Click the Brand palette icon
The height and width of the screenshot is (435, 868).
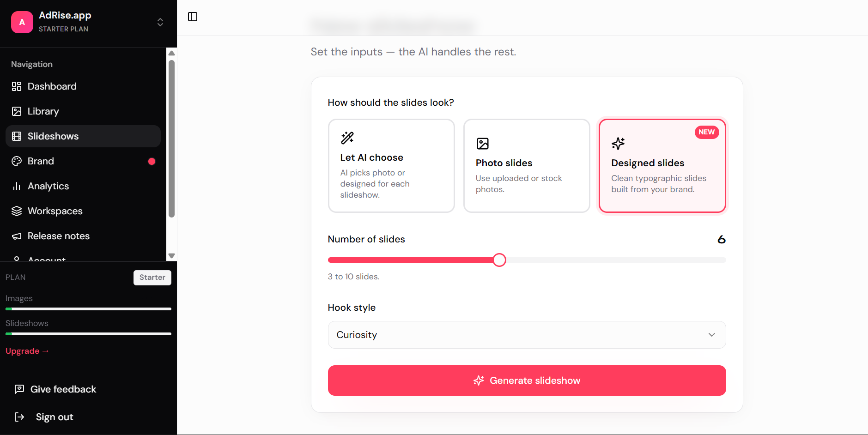17,161
